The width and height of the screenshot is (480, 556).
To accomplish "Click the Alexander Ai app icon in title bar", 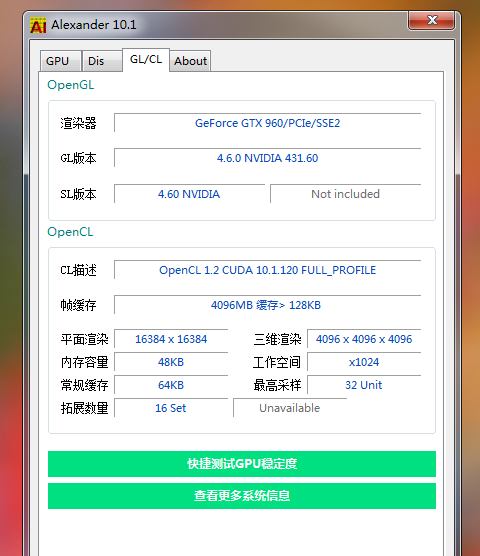I will (38, 26).
